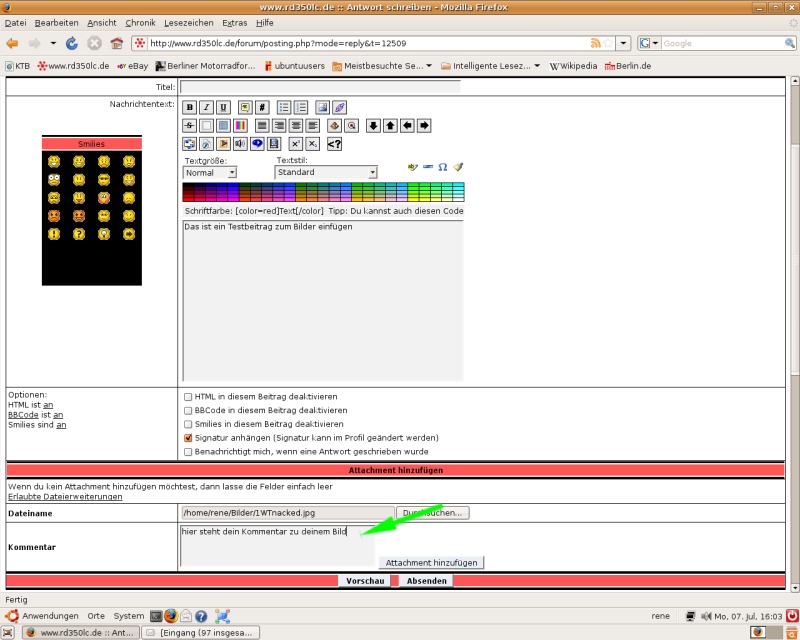Reload page with the Firefox refresh icon
The height and width of the screenshot is (640, 800).
click(x=72, y=43)
